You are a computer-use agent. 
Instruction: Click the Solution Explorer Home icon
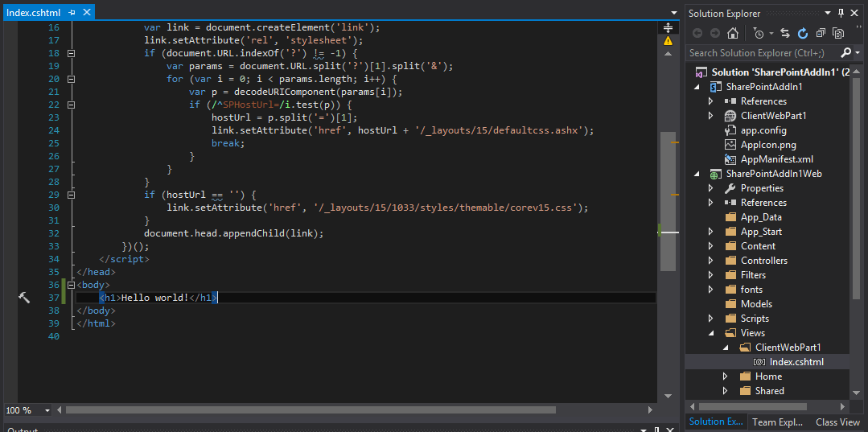[x=732, y=33]
